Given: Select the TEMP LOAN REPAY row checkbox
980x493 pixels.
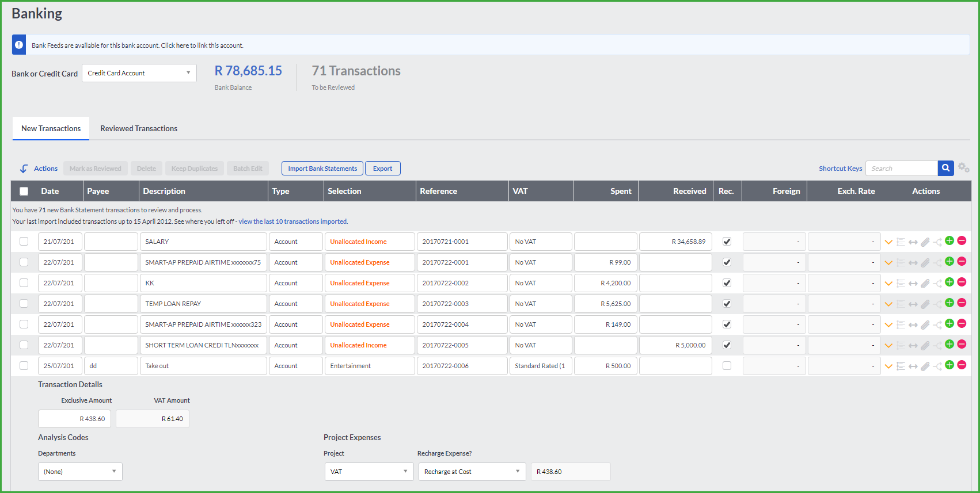Looking at the screenshot, I should (24, 303).
